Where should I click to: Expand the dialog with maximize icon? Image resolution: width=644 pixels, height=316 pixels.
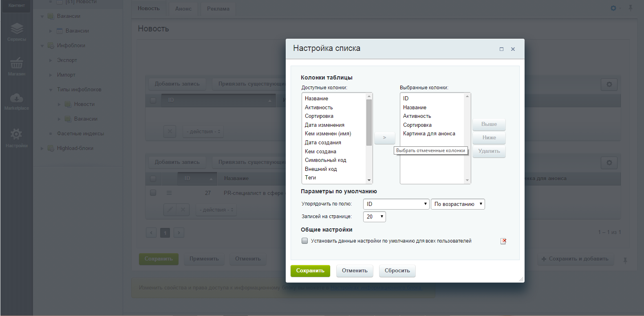tap(501, 49)
